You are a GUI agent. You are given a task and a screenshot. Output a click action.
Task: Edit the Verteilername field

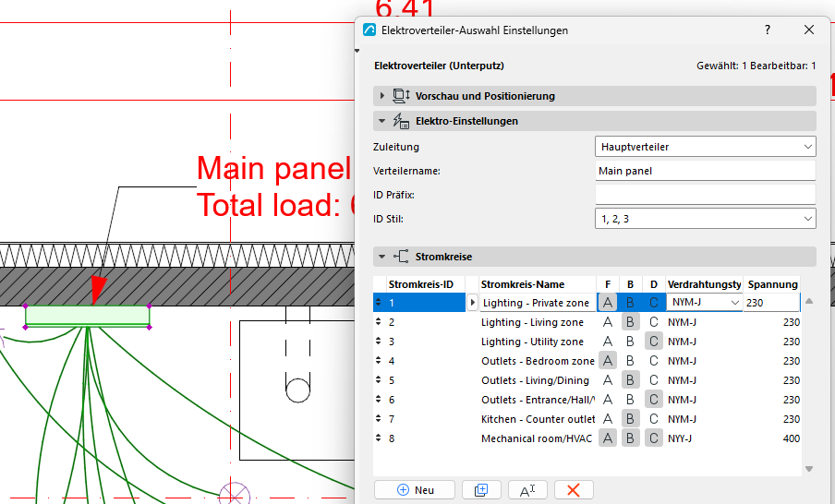[x=705, y=171]
